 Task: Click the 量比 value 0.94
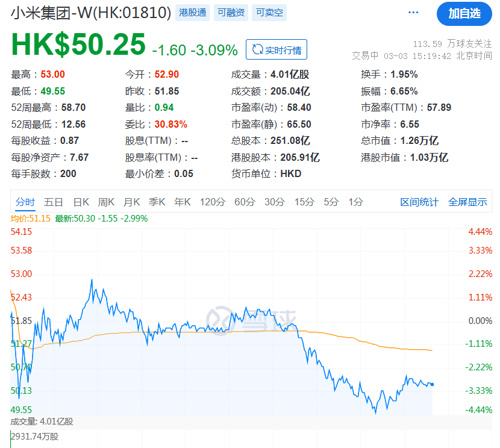(x=164, y=108)
